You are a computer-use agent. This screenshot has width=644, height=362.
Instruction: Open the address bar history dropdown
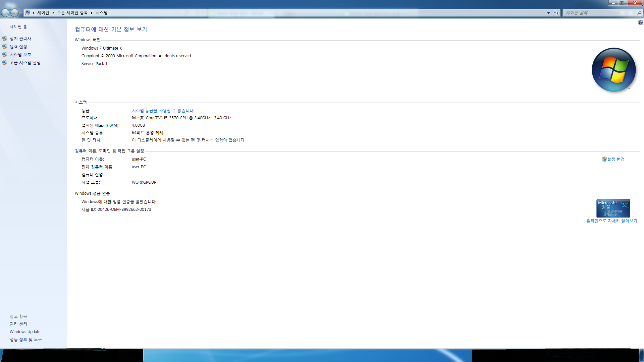tap(548, 13)
